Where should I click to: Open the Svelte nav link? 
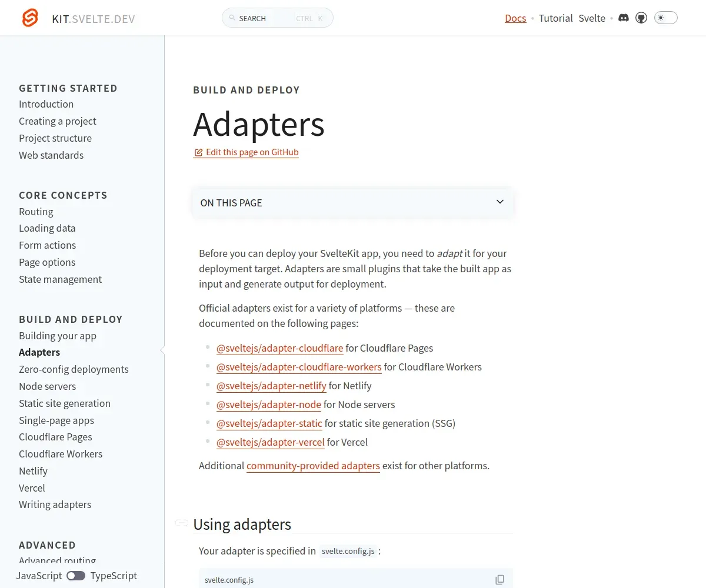click(x=592, y=18)
